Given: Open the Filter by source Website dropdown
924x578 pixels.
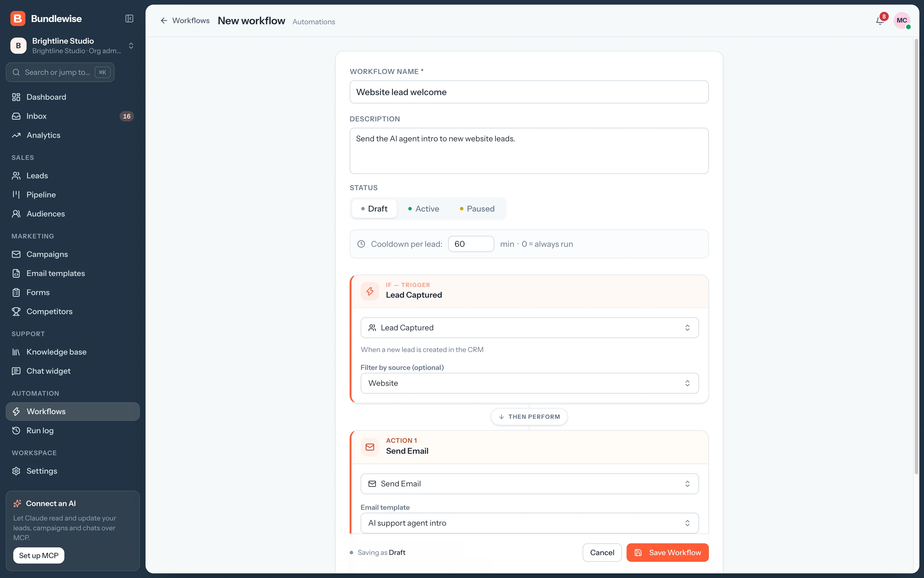Looking at the screenshot, I should (530, 383).
